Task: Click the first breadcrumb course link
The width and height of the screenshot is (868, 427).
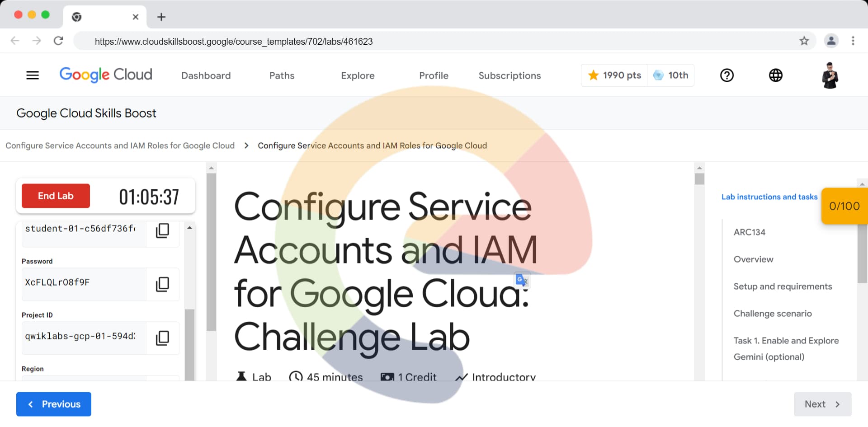Action: pos(120,145)
